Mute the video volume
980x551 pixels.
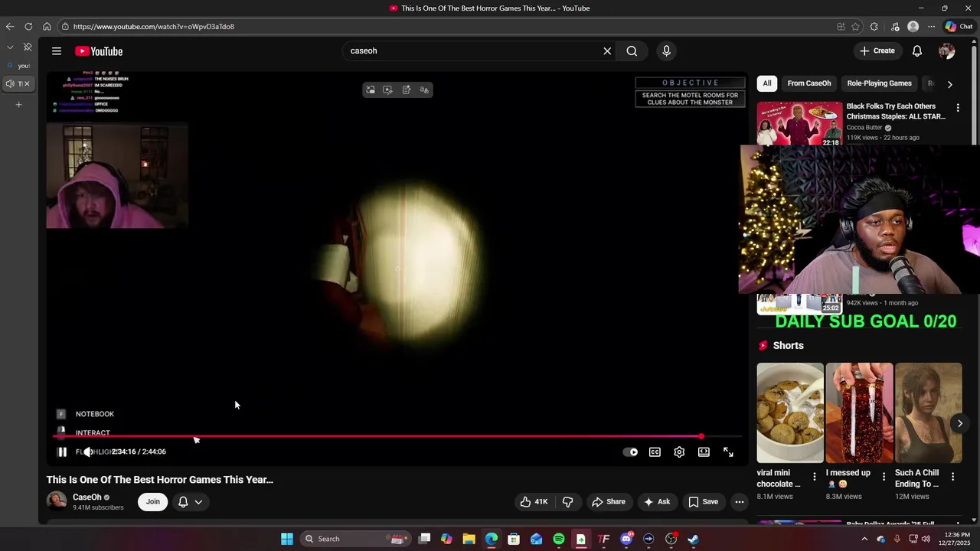88,452
